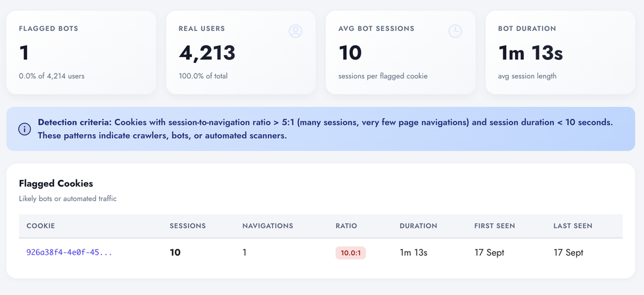The width and height of the screenshot is (644, 295).
Task: Select the Flagged Bots value 1
Action: [x=24, y=53]
